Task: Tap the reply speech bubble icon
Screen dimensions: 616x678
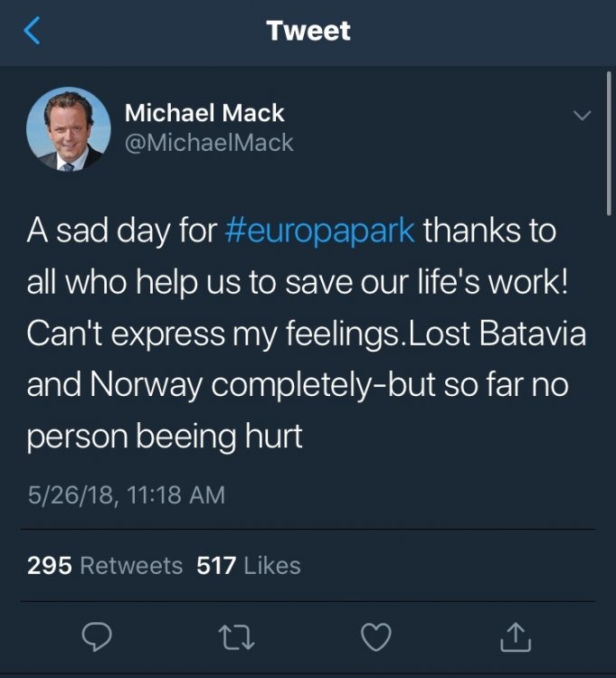Action: (97, 638)
